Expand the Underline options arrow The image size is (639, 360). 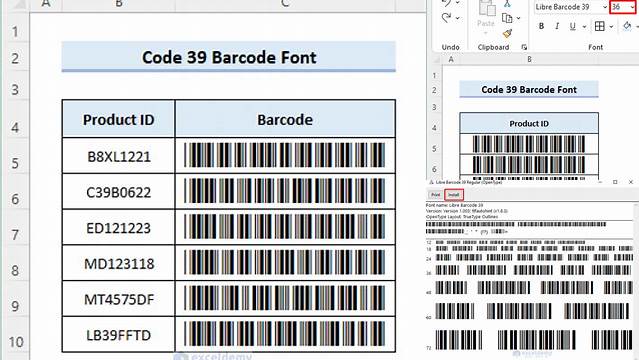pos(584,27)
